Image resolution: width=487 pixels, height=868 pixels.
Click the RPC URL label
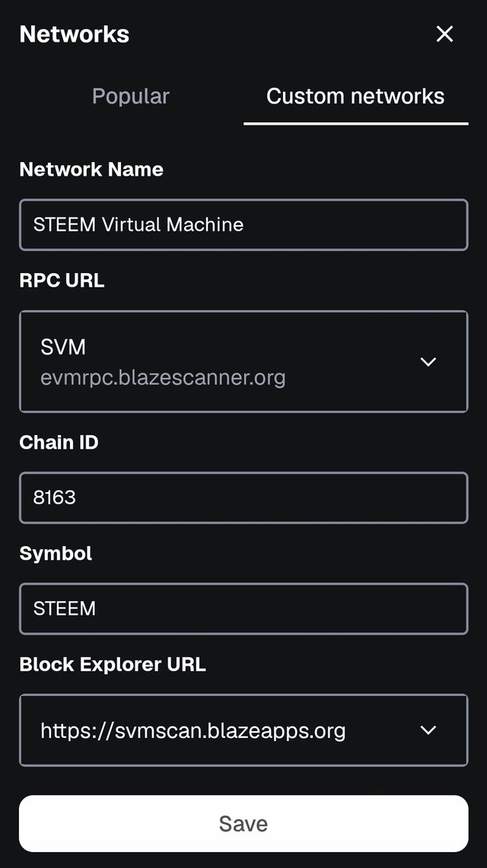click(62, 280)
